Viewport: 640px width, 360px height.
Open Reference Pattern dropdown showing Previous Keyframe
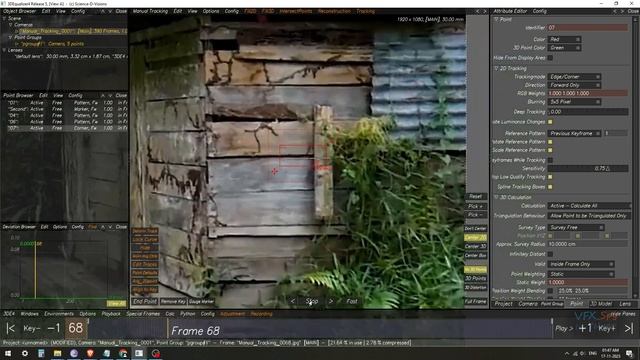574,133
